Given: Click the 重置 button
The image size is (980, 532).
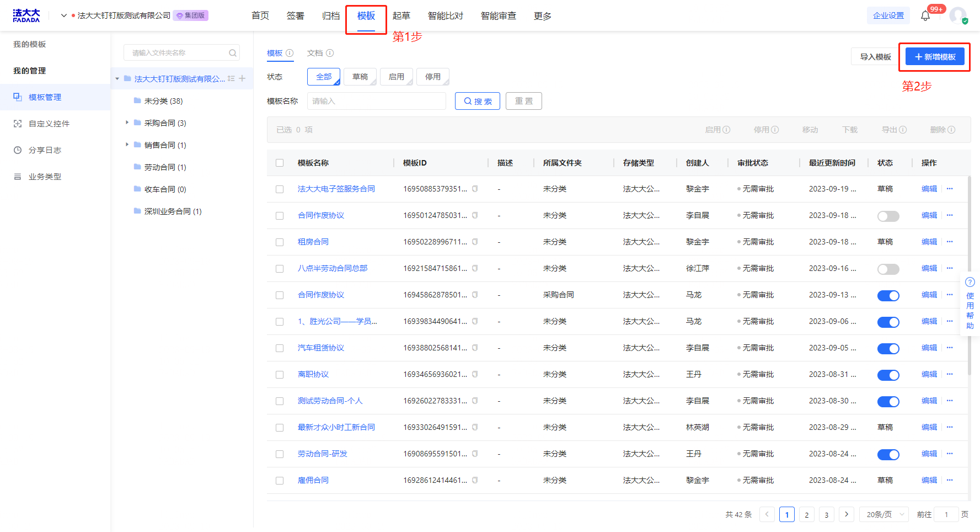Looking at the screenshot, I should (524, 101).
